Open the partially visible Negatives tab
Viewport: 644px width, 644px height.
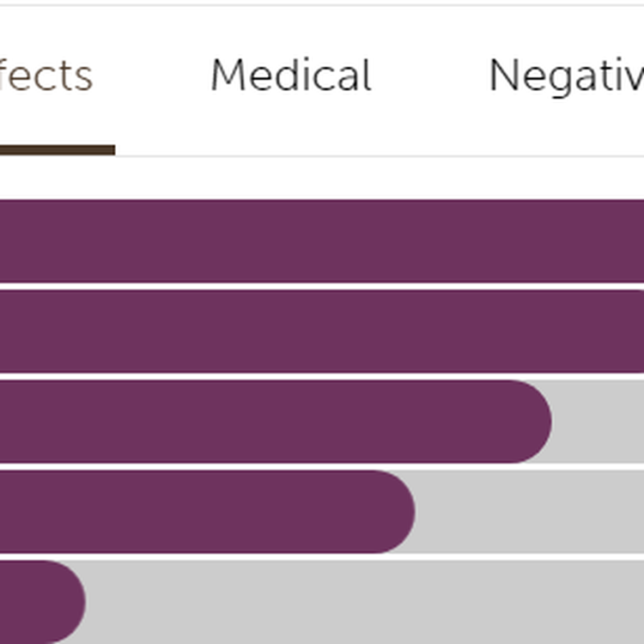(565, 76)
